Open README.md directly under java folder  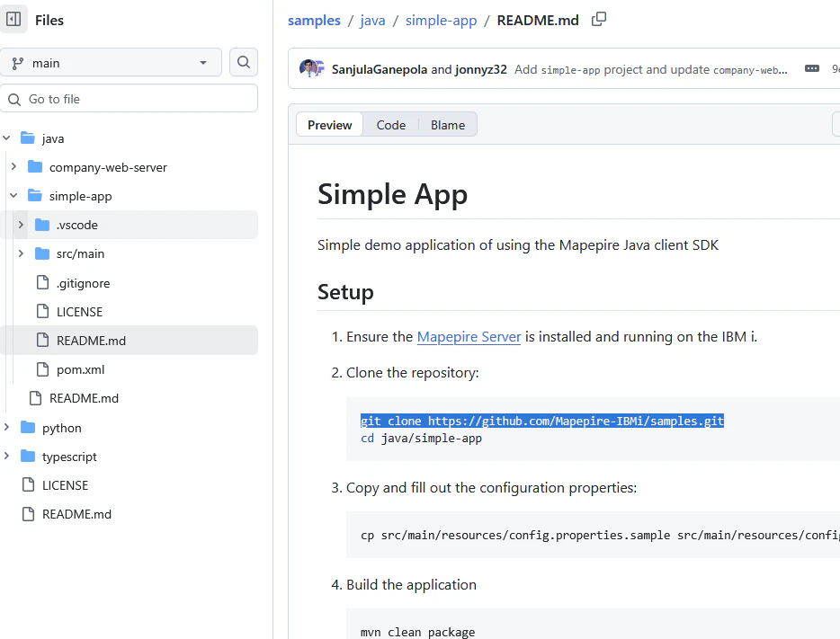pyautogui.click(x=84, y=398)
